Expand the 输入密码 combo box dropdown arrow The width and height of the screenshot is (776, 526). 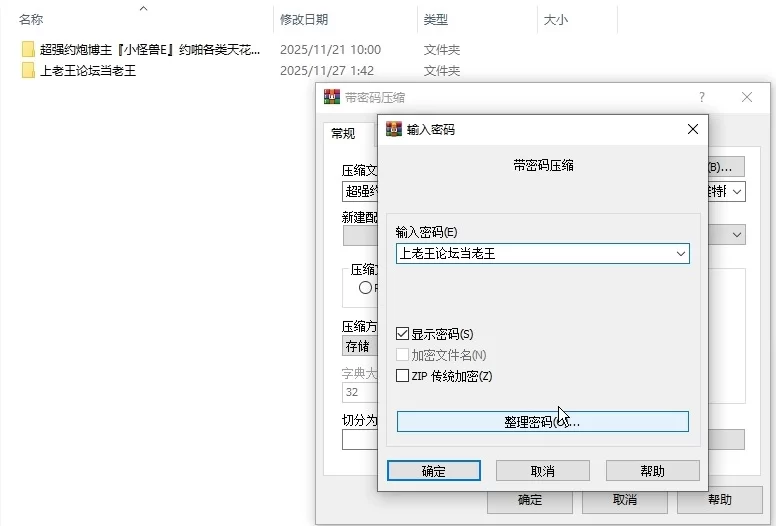pos(680,254)
